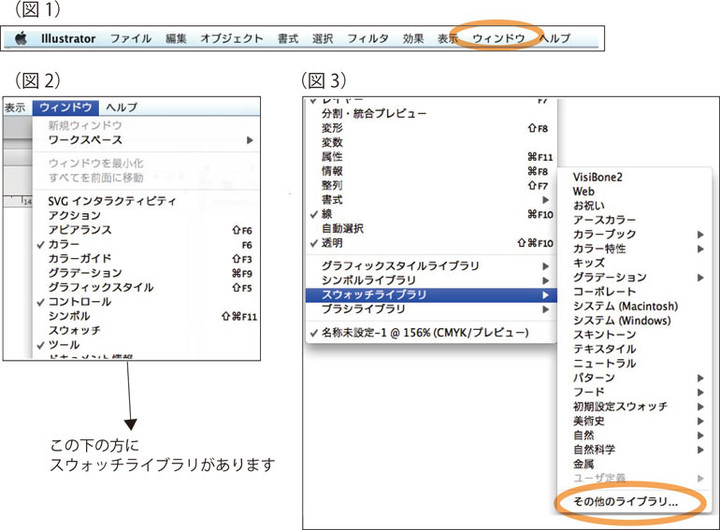The height and width of the screenshot is (530, 720).
Task: Choose the コーポレート swatch library
Action: point(634,292)
